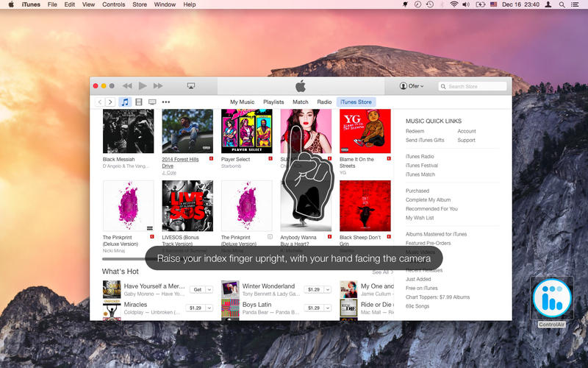Switch to the Movies library icon

(139, 102)
